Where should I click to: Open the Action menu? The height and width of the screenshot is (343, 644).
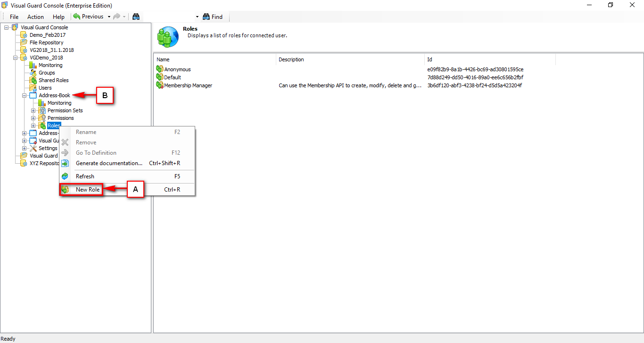tap(35, 17)
